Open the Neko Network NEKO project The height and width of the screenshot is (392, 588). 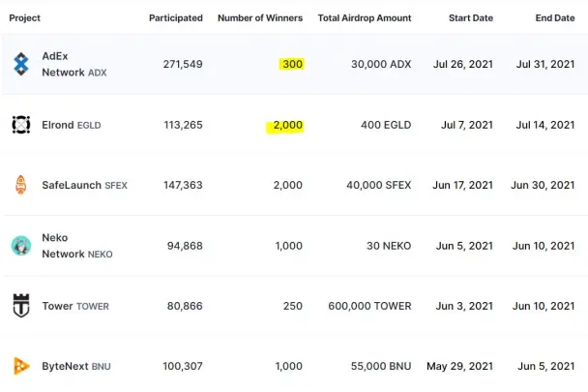click(x=77, y=246)
